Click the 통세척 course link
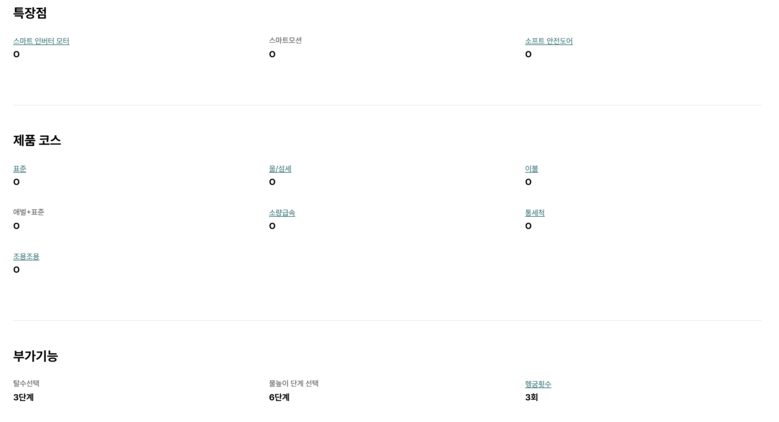This screenshot has width=779, height=422. (535, 212)
